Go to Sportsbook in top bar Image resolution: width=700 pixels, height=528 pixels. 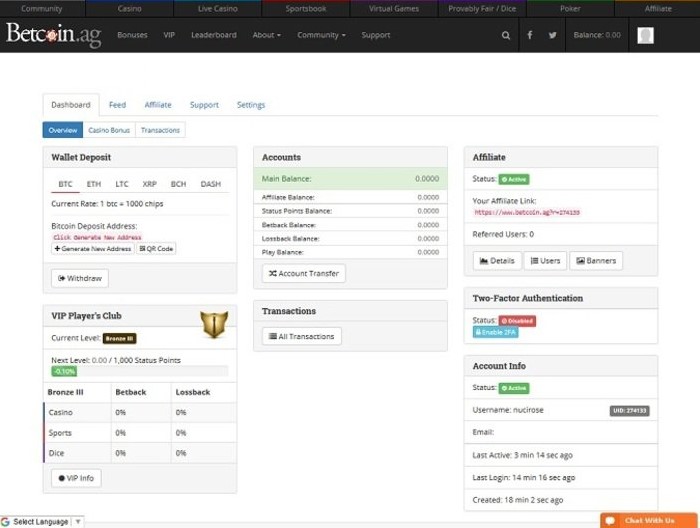click(x=306, y=8)
